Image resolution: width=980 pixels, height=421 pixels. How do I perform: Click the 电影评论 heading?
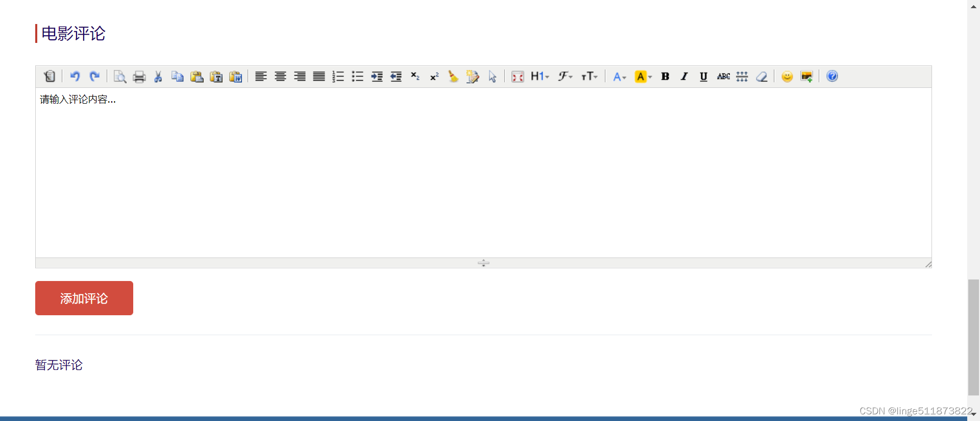(73, 33)
